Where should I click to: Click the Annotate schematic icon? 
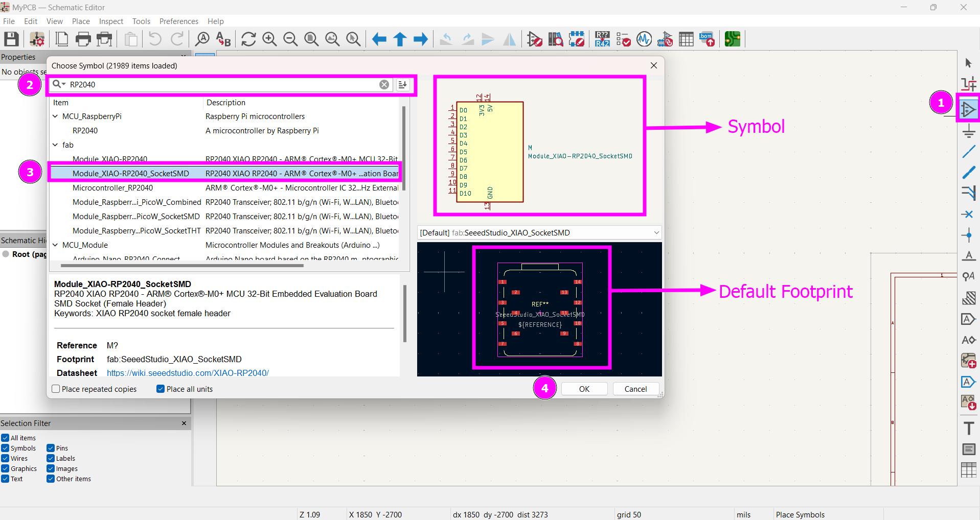coord(602,39)
